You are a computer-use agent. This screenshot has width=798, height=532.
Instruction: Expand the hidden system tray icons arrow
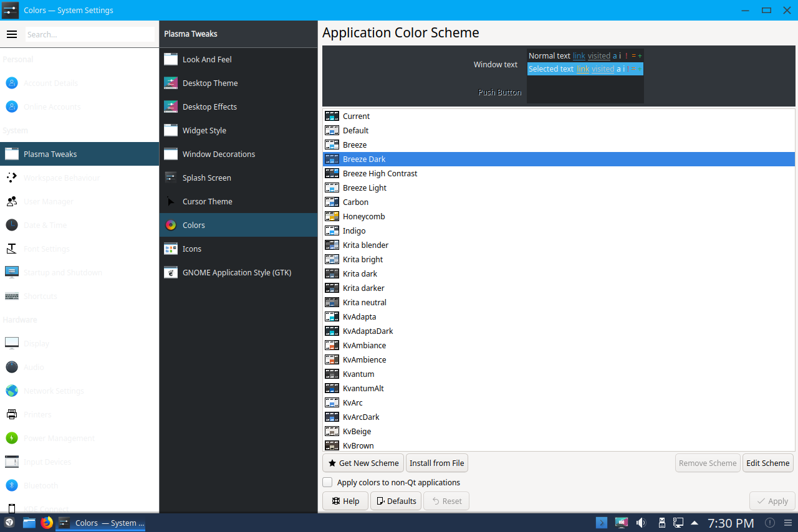point(695,523)
